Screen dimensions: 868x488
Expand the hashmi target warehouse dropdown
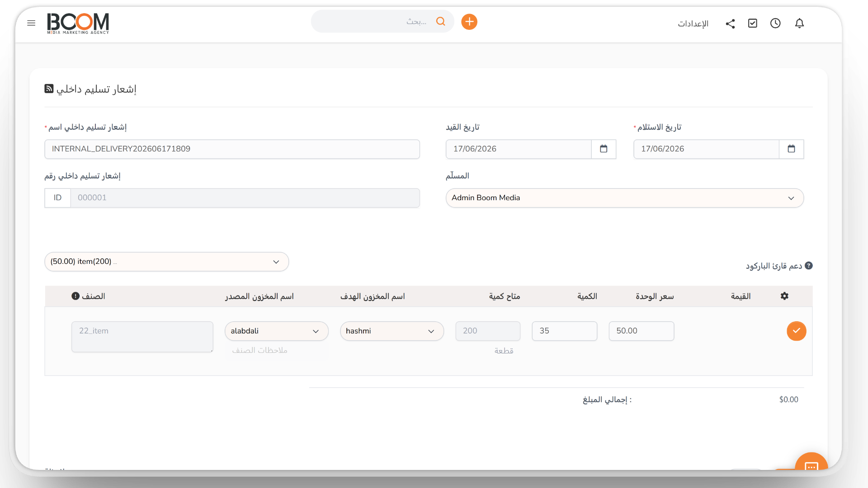point(392,331)
